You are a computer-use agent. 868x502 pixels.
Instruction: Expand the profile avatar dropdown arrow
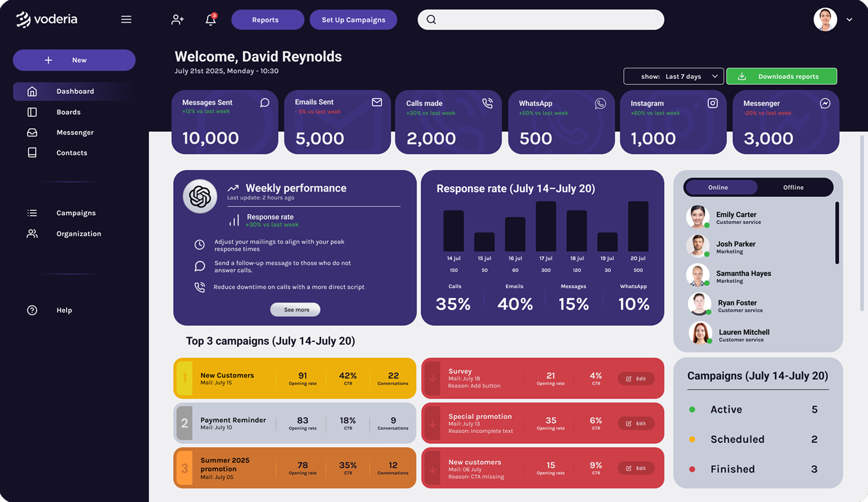point(849,20)
